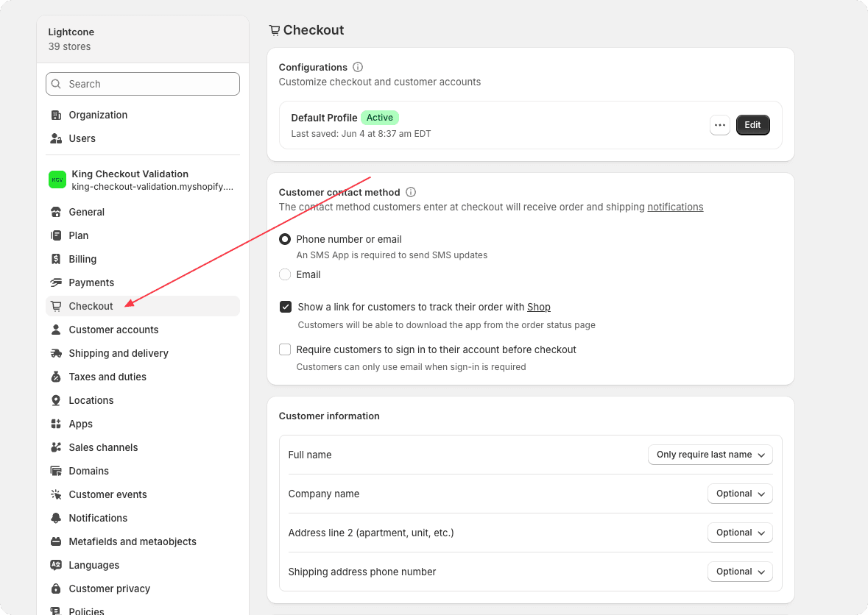Click the Customer events menu label
The height and width of the screenshot is (615, 868).
pyautogui.click(x=108, y=494)
